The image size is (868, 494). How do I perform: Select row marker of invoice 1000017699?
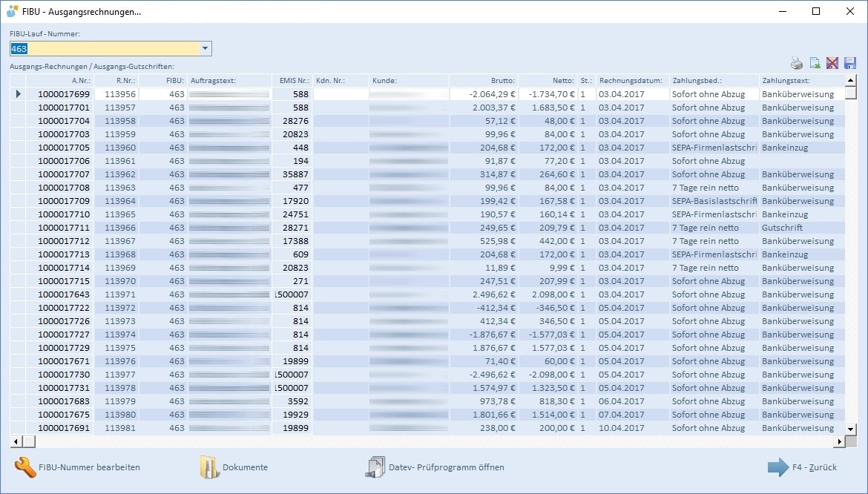coord(18,94)
